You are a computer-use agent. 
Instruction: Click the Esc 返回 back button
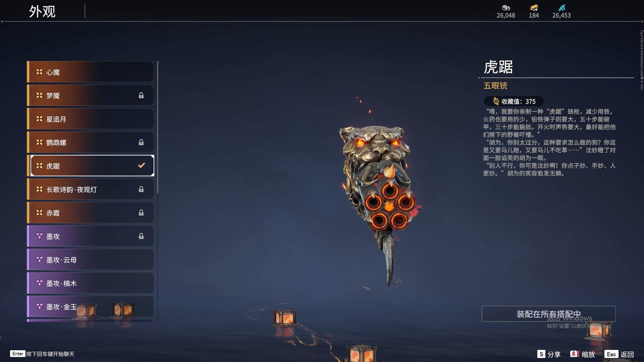(x=619, y=354)
